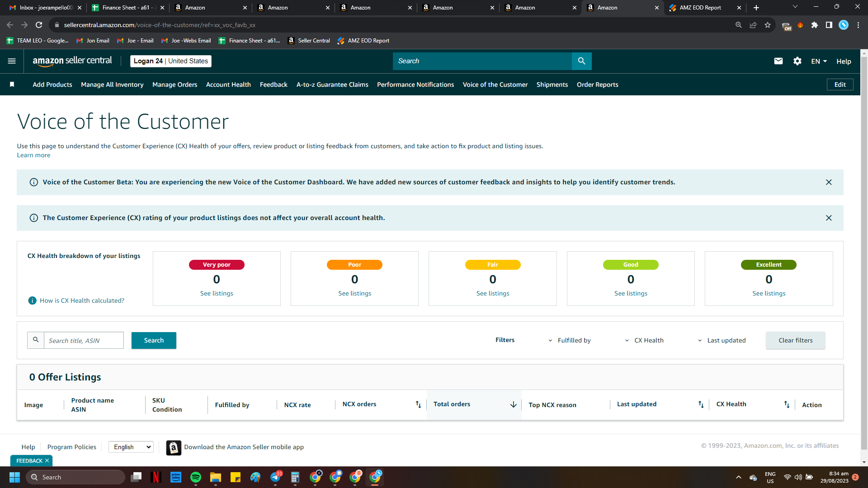The height and width of the screenshot is (488, 868).
Task: Open Telegram from the taskbar
Action: click(275, 477)
